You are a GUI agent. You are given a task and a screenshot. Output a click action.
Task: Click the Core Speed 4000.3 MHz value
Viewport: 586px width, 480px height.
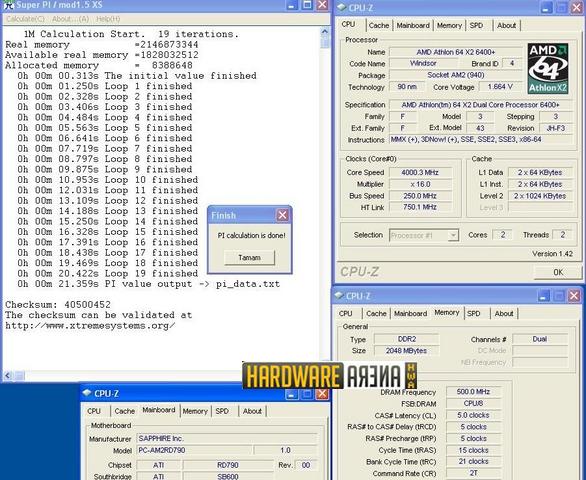click(x=420, y=172)
